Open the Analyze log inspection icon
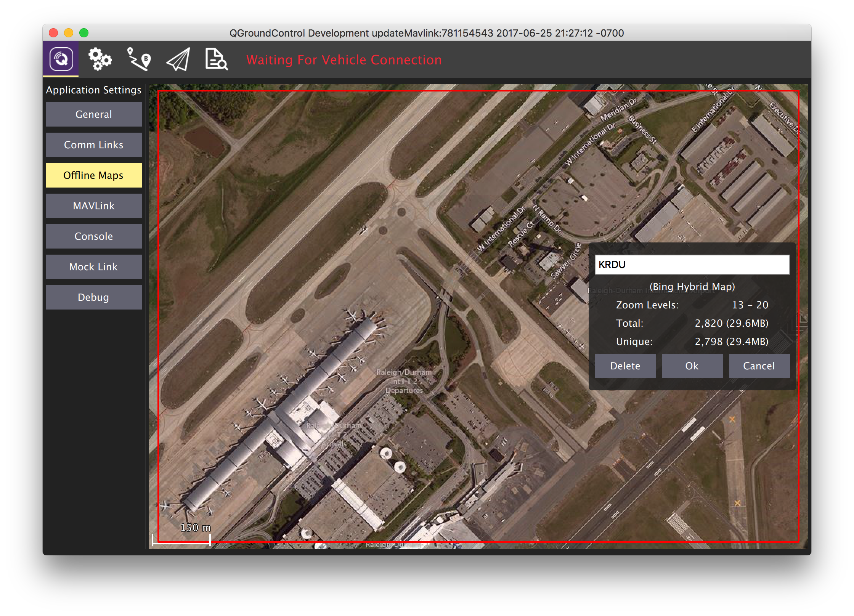 (216, 59)
